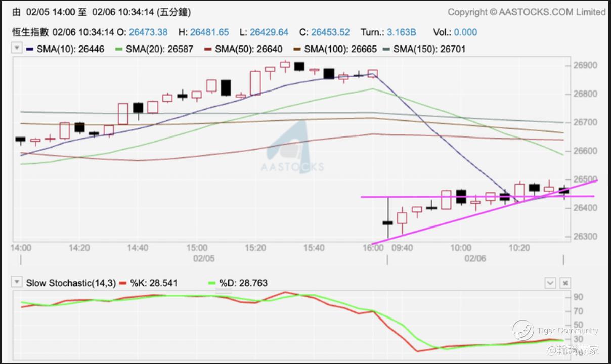This screenshot has width=611, height=364.
Task: Click the 14:40 time axis label
Action: tap(138, 248)
